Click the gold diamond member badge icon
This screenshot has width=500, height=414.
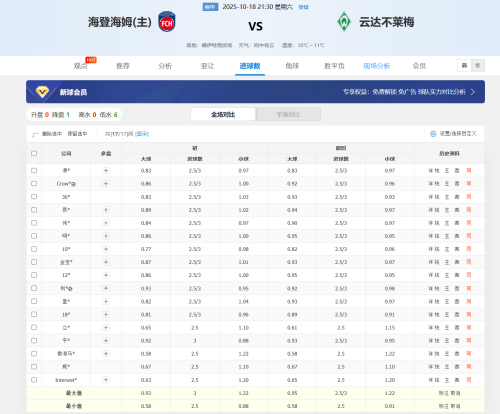42,92
